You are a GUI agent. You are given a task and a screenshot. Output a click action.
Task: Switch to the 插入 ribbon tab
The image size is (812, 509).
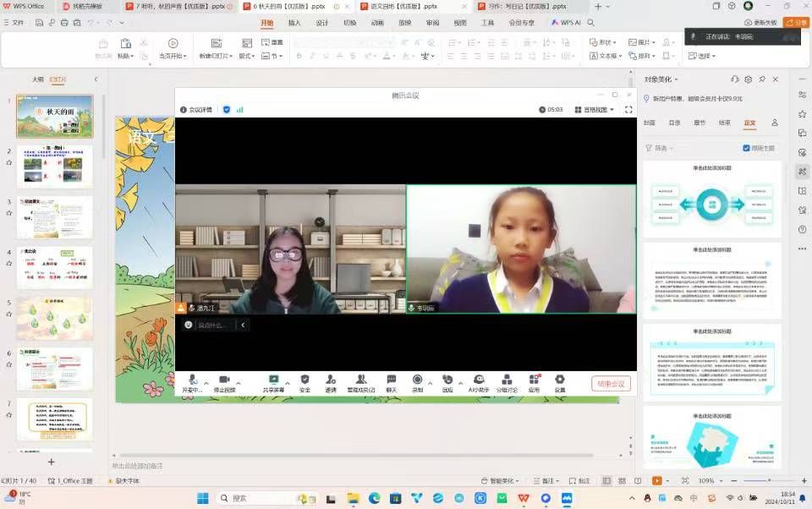pyautogui.click(x=294, y=23)
